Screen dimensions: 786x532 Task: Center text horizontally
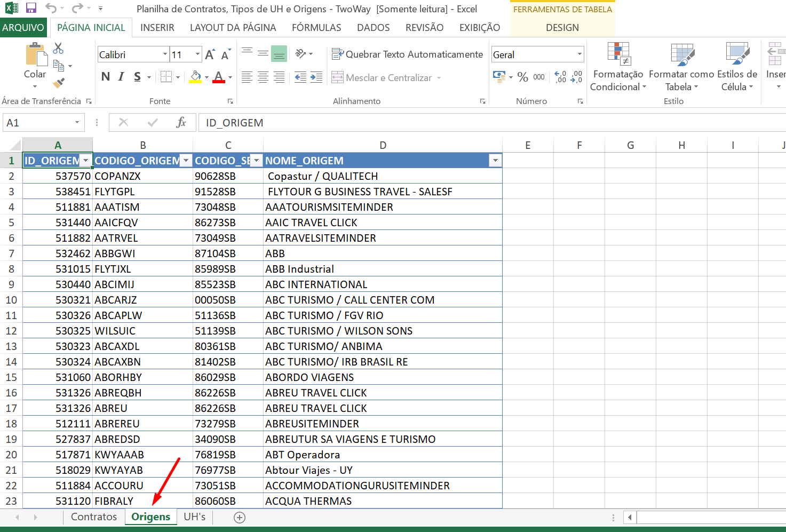(x=263, y=77)
